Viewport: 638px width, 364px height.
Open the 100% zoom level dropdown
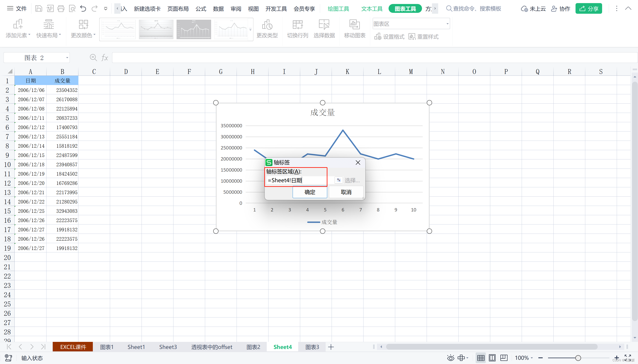pyautogui.click(x=524, y=358)
